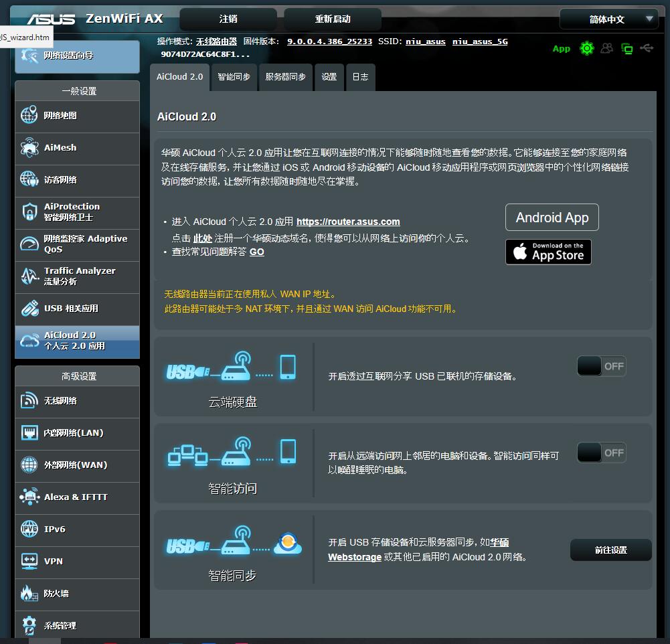670x644 pixels.
Task: Click the 重新启动 restart button
Action: [334, 19]
